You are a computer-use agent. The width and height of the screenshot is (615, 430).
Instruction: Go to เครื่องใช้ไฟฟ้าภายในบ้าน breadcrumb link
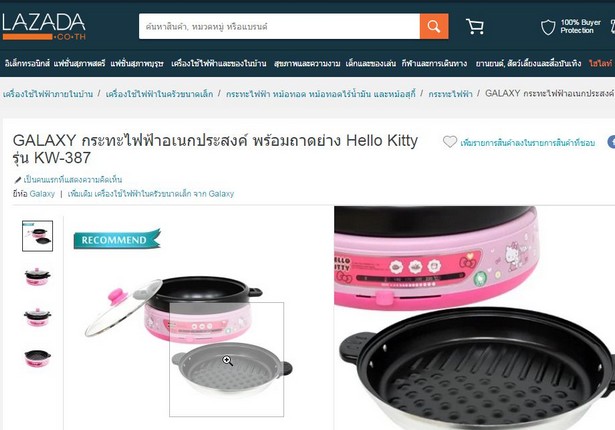click(x=48, y=94)
